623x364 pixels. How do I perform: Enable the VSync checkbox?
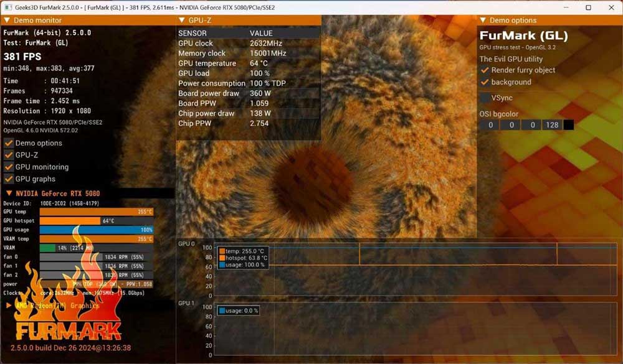tap(485, 98)
